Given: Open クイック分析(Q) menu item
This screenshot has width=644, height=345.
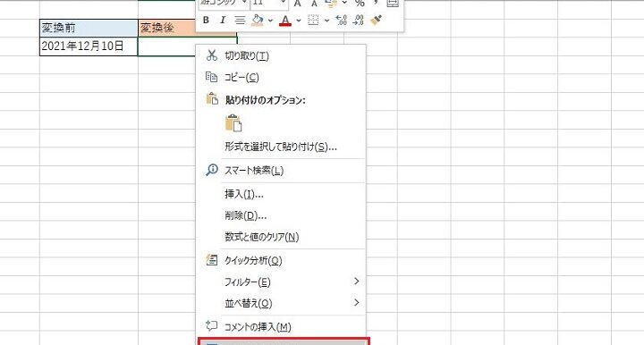Looking at the screenshot, I should pyautogui.click(x=281, y=260).
